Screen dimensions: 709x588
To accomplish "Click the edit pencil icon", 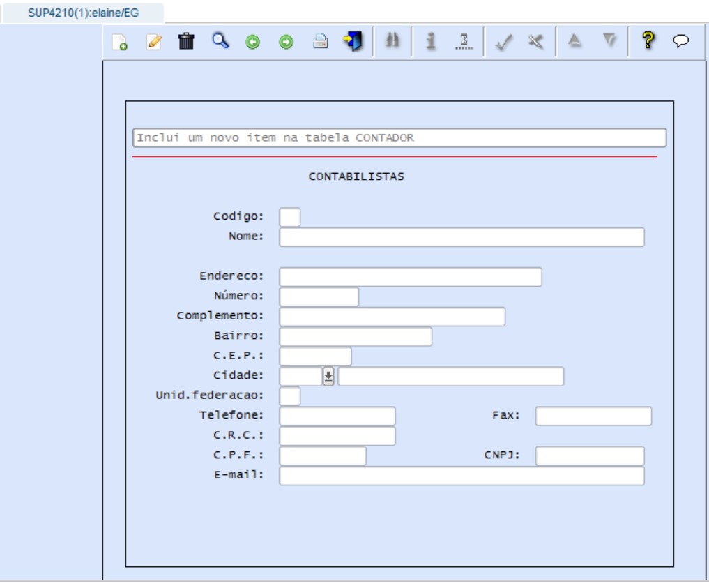I will point(154,42).
